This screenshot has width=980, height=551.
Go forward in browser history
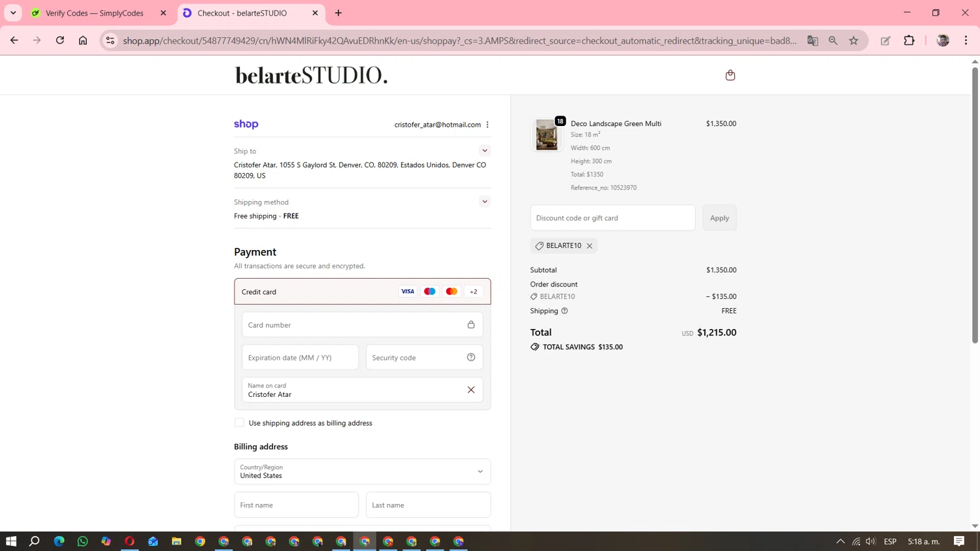[37, 40]
